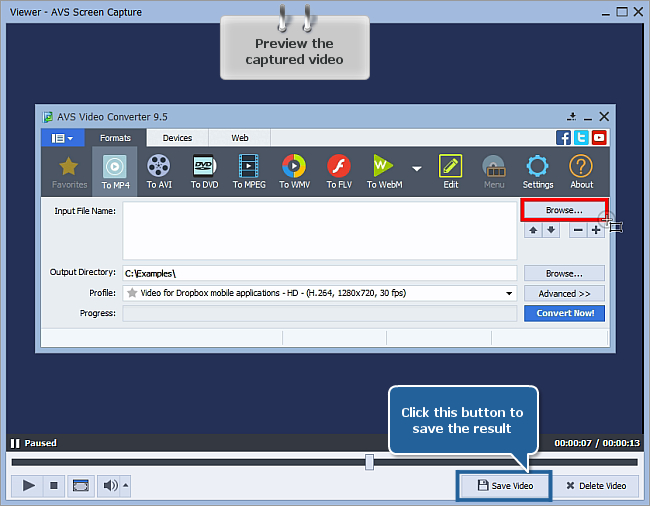Viewport: 650px width, 506px height.
Task: Browse for input file name
Action: [x=564, y=210]
